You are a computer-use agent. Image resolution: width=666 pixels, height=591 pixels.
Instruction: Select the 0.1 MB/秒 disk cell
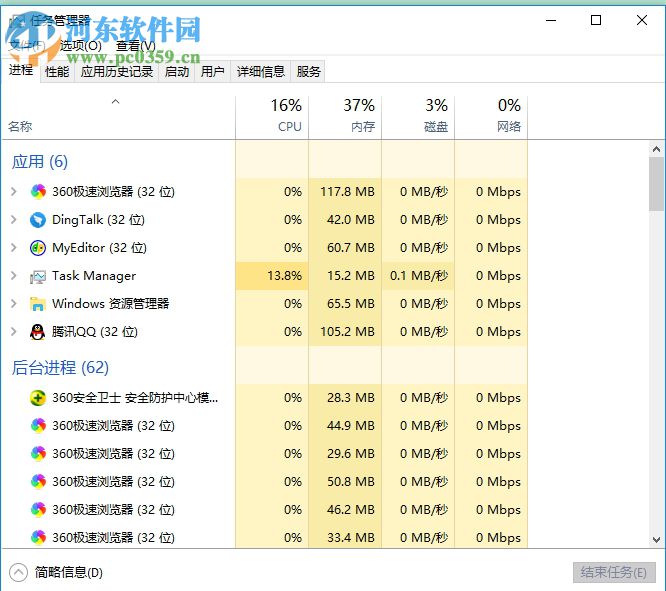[418, 276]
